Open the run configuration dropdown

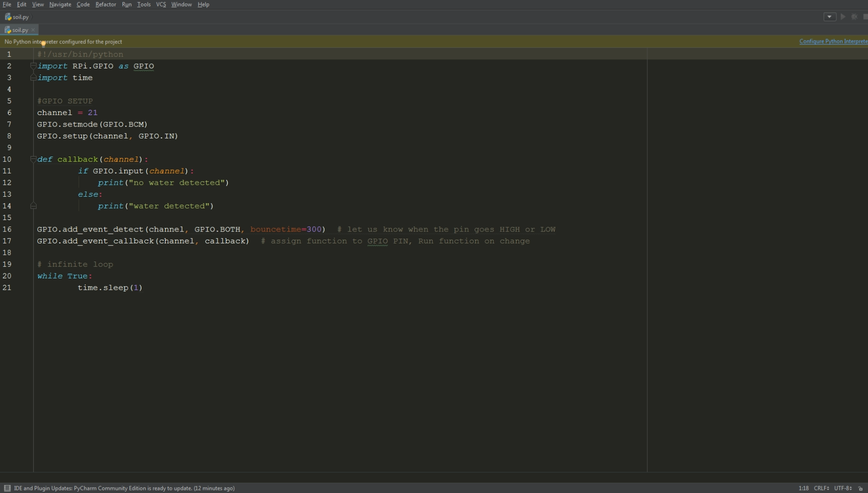[830, 17]
